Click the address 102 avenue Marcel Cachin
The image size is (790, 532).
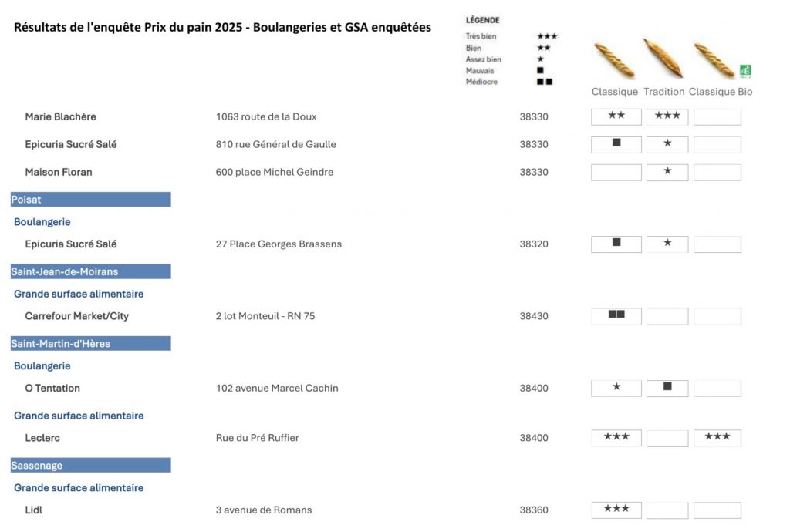(277, 388)
